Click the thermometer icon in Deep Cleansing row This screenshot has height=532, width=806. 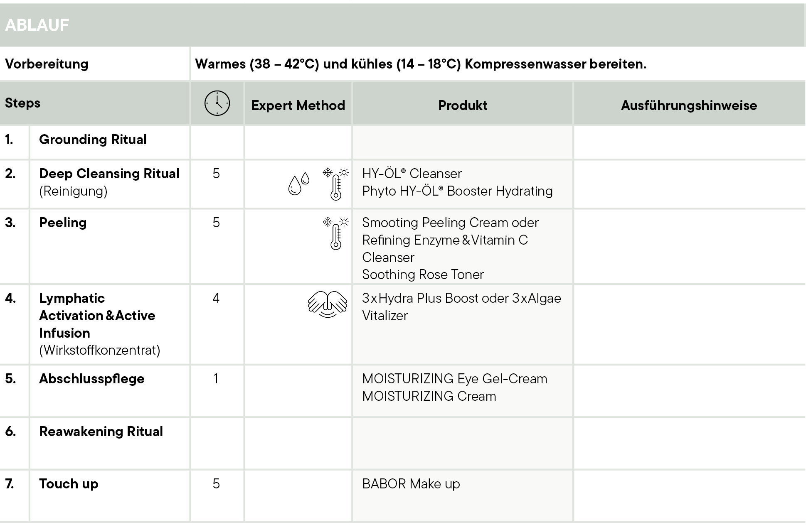[336, 184]
